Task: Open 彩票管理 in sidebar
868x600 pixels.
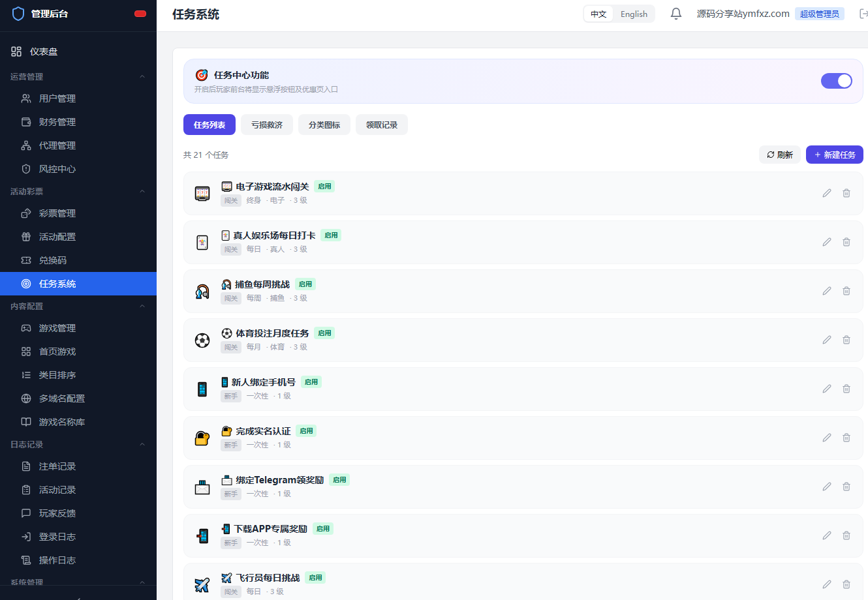Action: click(x=78, y=213)
